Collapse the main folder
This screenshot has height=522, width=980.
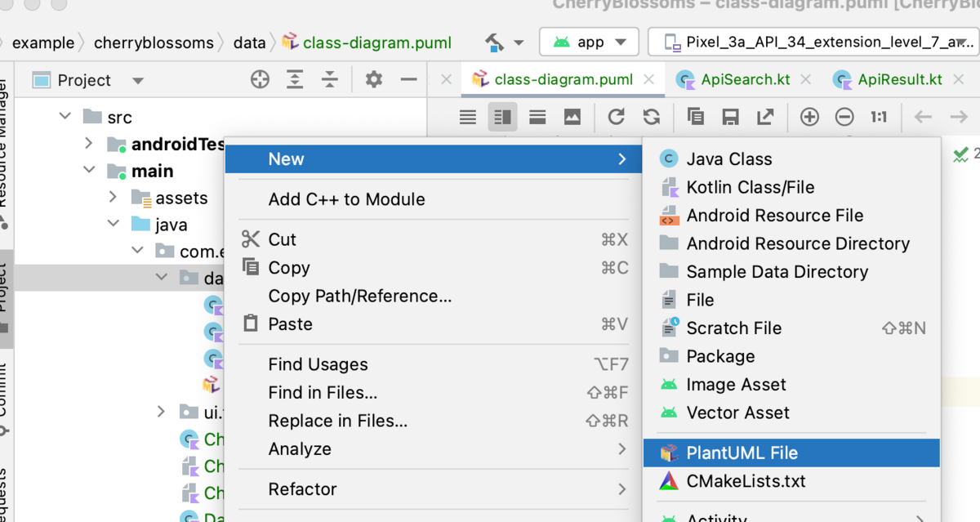click(88, 171)
